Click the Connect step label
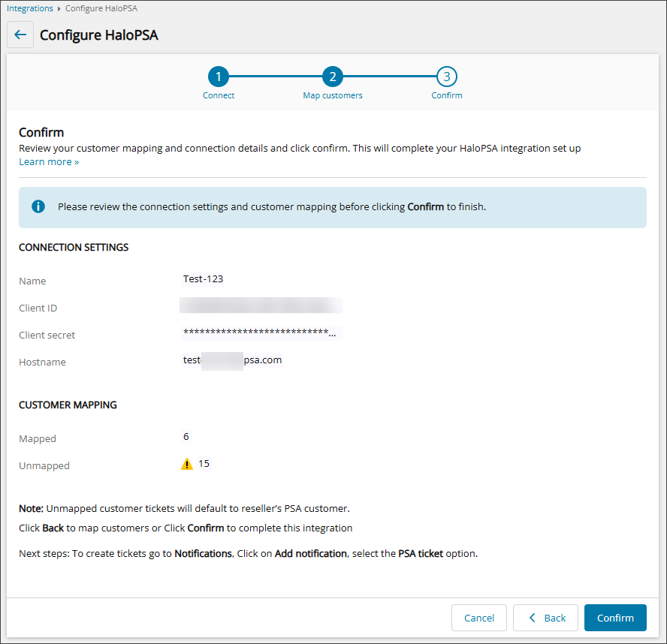This screenshot has height=644, width=667. (x=219, y=96)
